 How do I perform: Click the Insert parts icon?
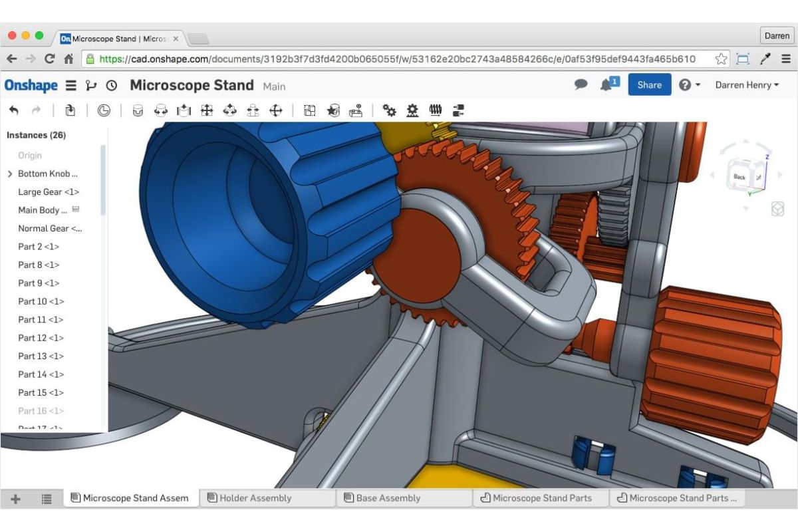pos(70,110)
